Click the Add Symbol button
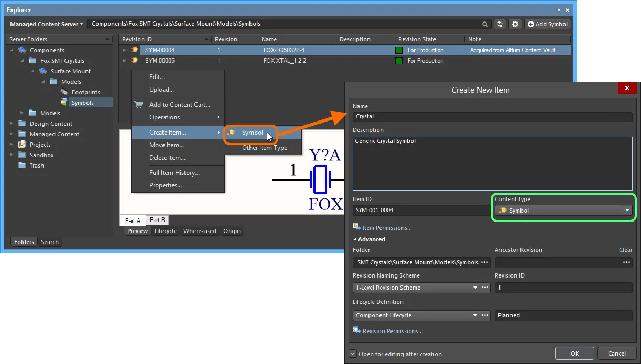The image size is (641, 364). point(548,24)
